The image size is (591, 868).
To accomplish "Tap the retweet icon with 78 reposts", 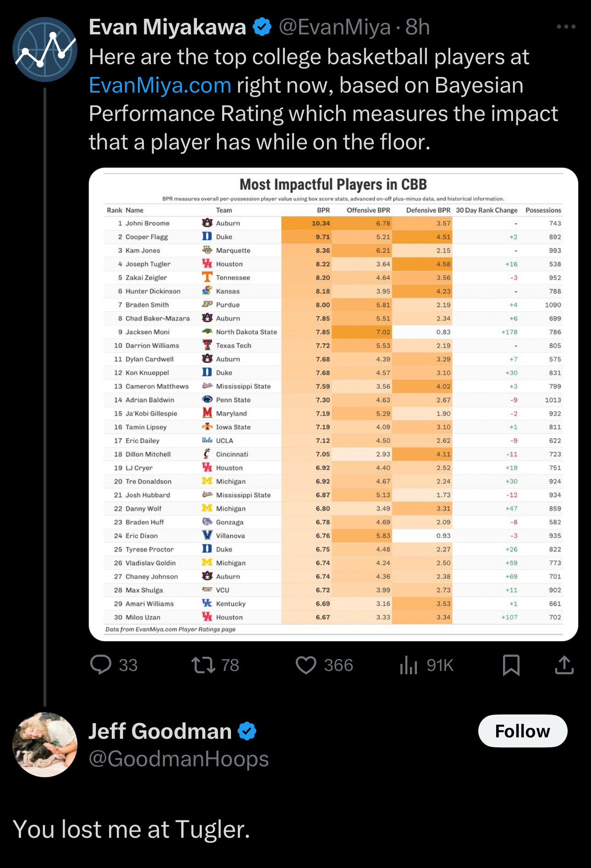I will (x=203, y=665).
